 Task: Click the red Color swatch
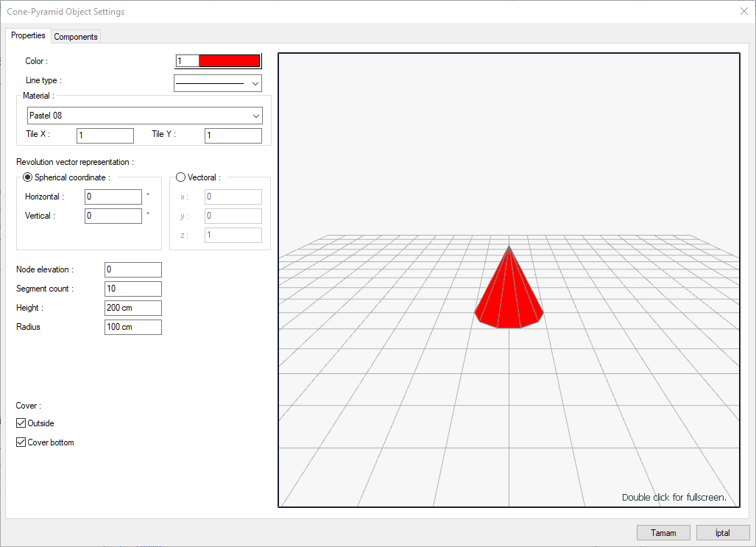(229, 61)
